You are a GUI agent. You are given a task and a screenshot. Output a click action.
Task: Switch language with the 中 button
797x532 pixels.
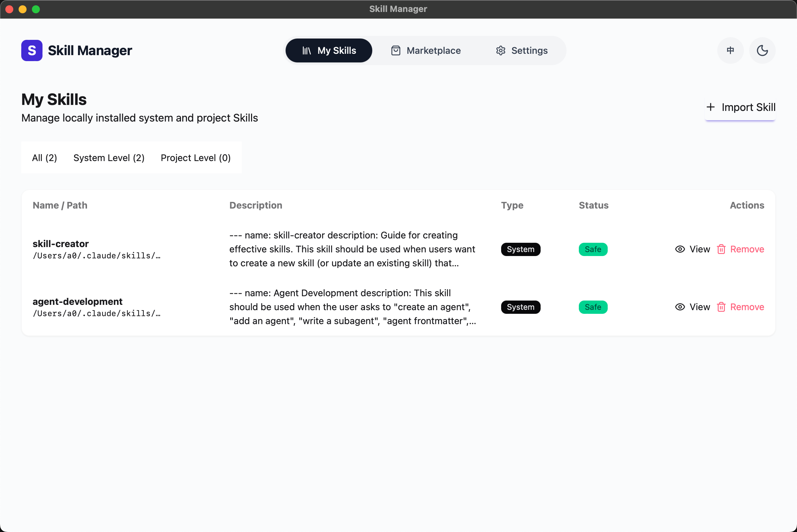click(730, 50)
